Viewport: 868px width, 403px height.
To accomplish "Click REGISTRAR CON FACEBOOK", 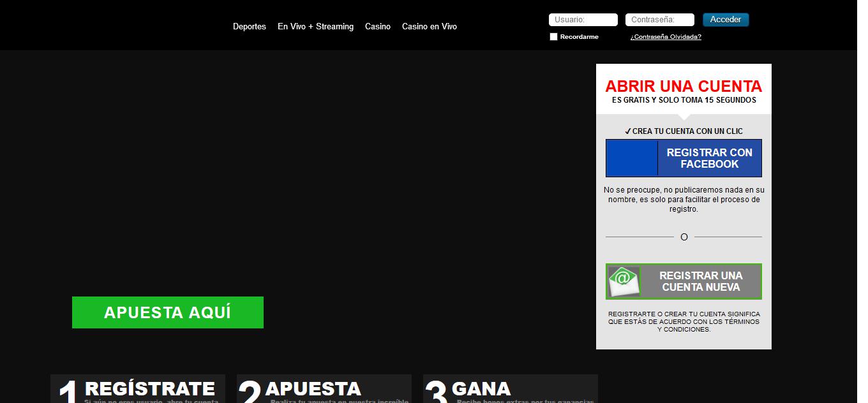I will click(x=710, y=158).
